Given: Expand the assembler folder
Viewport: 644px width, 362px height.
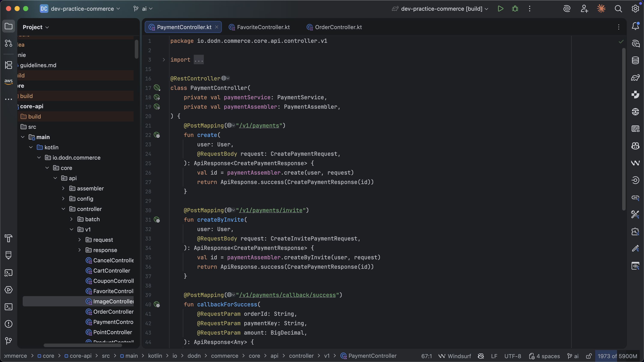Looking at the screenshot, I should pyautogui.click(x=63, y=188).
